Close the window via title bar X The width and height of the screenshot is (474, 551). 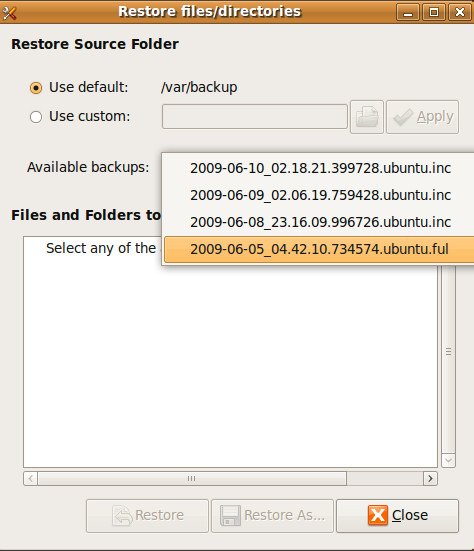pyautogui.click(x=460, y=12)
